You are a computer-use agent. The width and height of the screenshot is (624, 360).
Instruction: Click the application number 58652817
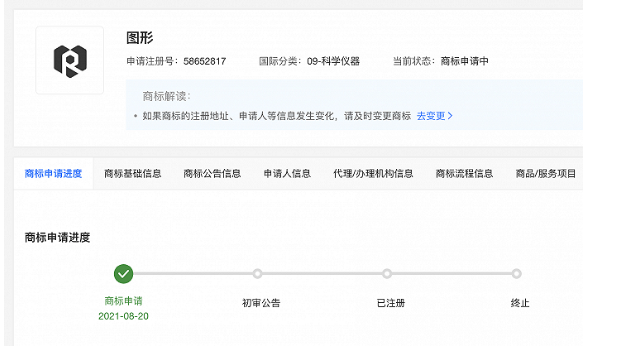[x=205, y=61]
